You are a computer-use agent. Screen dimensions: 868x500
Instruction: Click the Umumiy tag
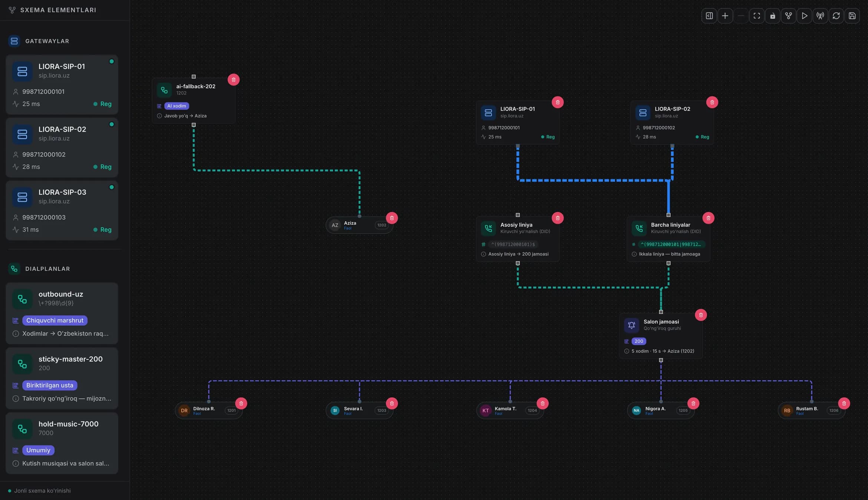(x=38, y=450)
